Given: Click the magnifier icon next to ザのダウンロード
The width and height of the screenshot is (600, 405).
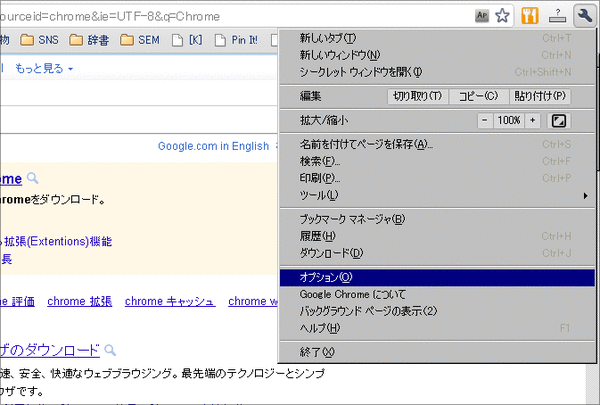Looking at the screenshot, I should (110, 350).
